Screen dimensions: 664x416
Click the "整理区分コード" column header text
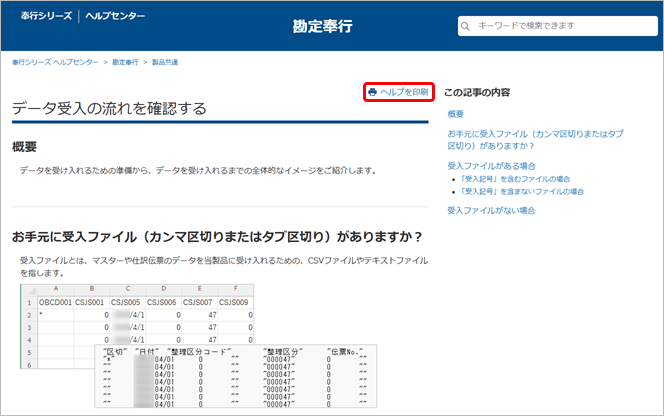[x=199, y=352]
